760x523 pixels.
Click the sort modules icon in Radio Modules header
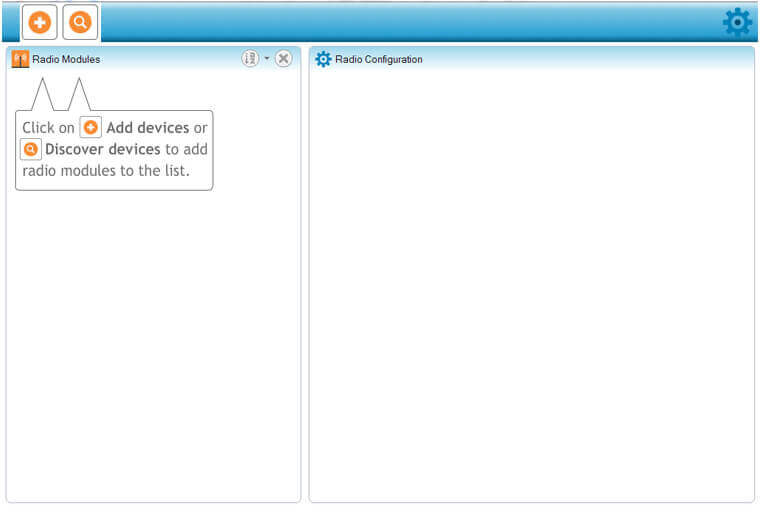[250, 59]
